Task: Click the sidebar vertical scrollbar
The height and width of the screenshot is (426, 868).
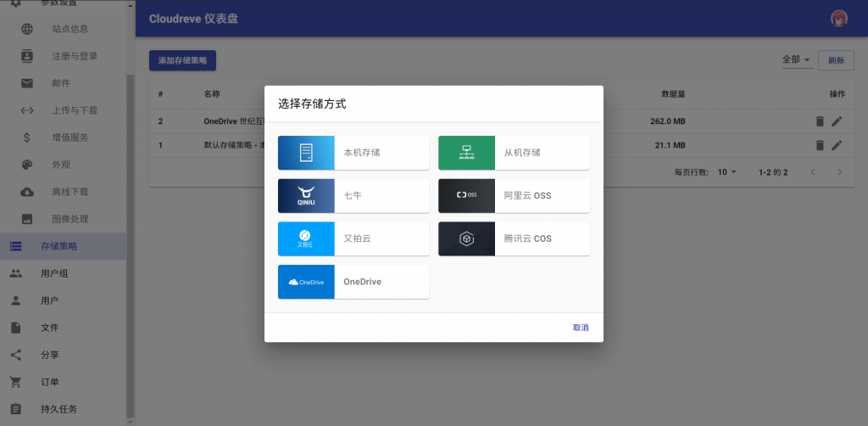Action: (x=131, y=246)
